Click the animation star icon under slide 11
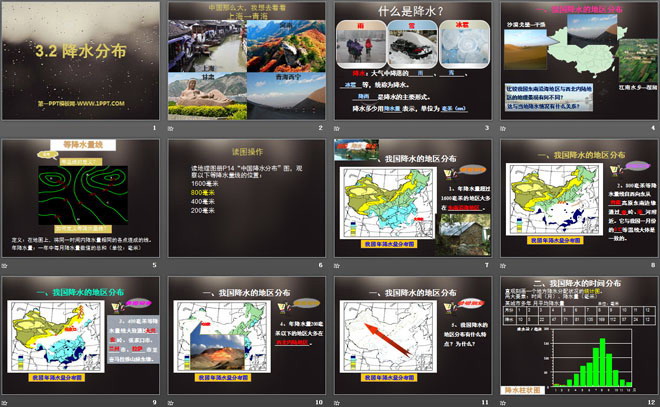This screenshot has height=407, width=660. pos(337,403)
